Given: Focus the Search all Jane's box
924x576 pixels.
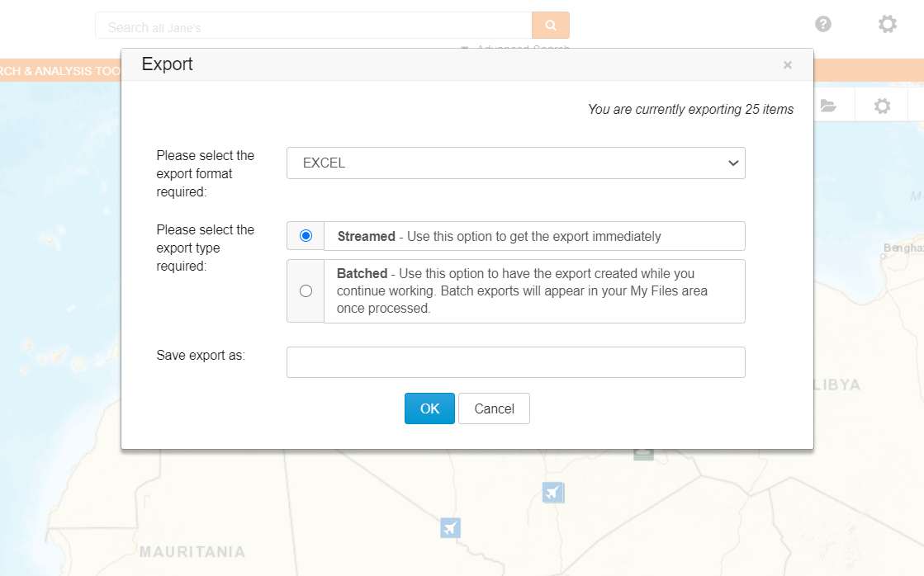Looking at the screenshot, I should pyautogui.click(x=314, y=26).
